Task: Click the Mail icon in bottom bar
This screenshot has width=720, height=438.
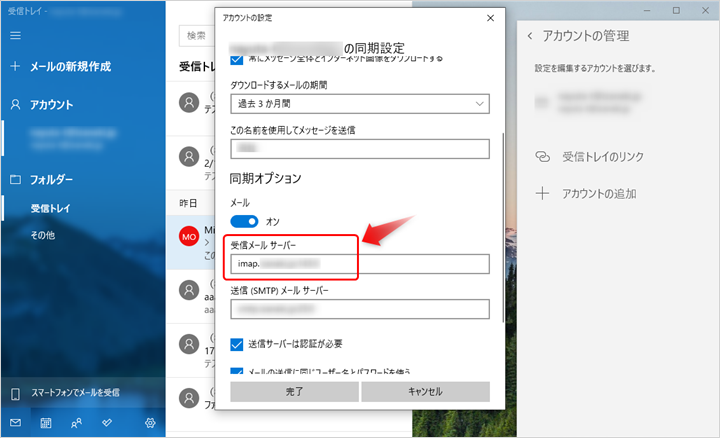Action: [x=15, y=423]
